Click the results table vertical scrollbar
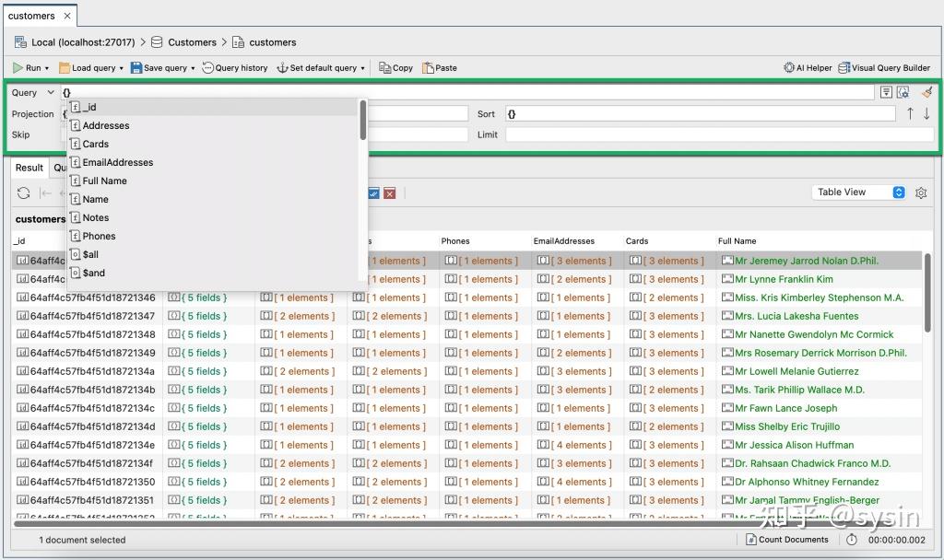944x560 pixels. 927,294
